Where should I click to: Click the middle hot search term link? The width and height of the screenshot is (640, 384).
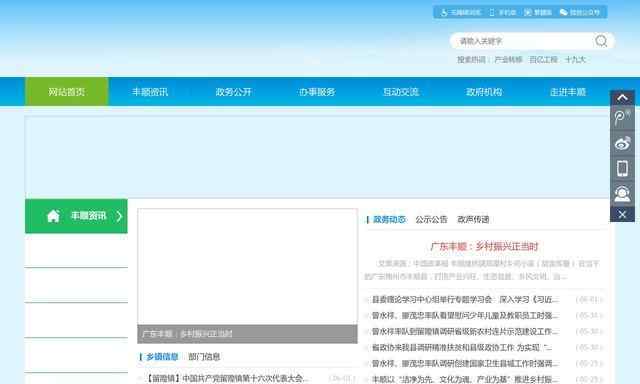point(543,60)
